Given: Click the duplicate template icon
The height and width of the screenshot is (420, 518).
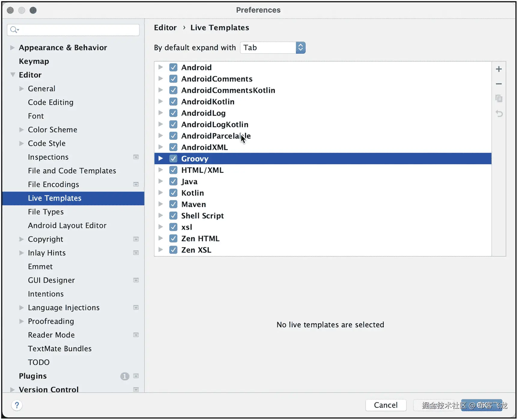Looking at the screenshot, I should (x=498, y=98).
